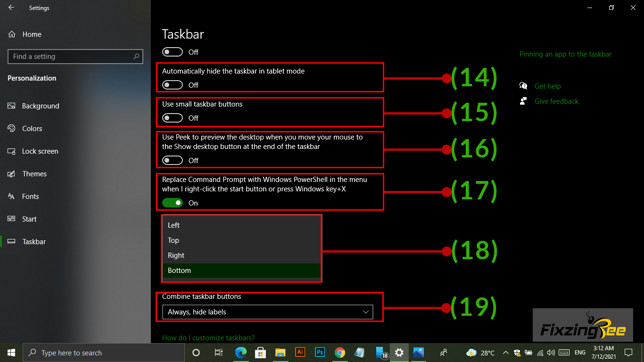
Task: Enable use small taskbar buttons
Action: click(x=173, y=118)
